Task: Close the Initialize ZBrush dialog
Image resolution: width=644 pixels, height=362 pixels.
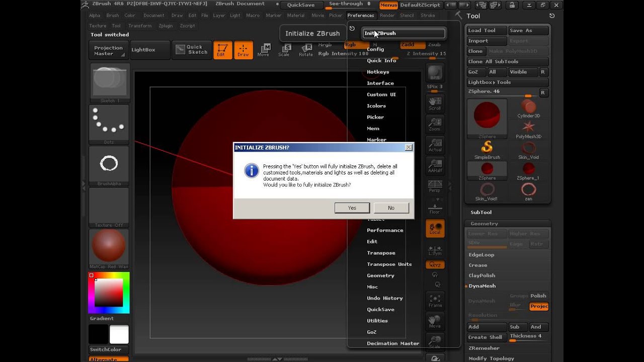Action: [409, 147]
